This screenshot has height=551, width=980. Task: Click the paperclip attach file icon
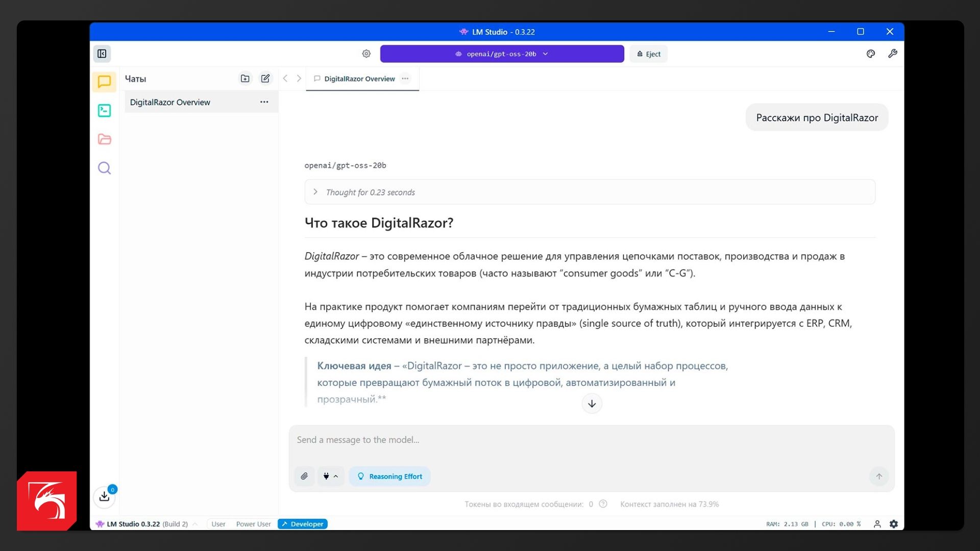point(304,476)
